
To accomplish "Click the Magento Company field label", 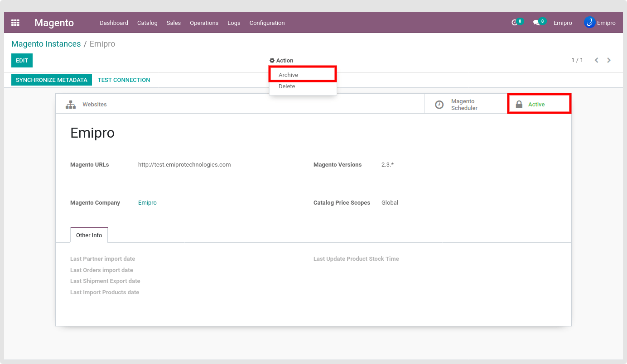I will [95, 203].
